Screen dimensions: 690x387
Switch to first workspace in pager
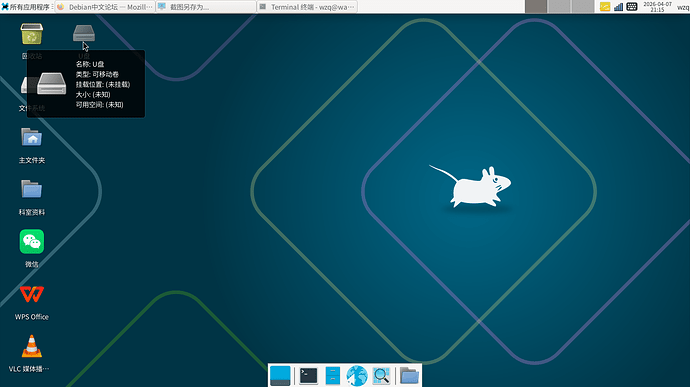536,7
